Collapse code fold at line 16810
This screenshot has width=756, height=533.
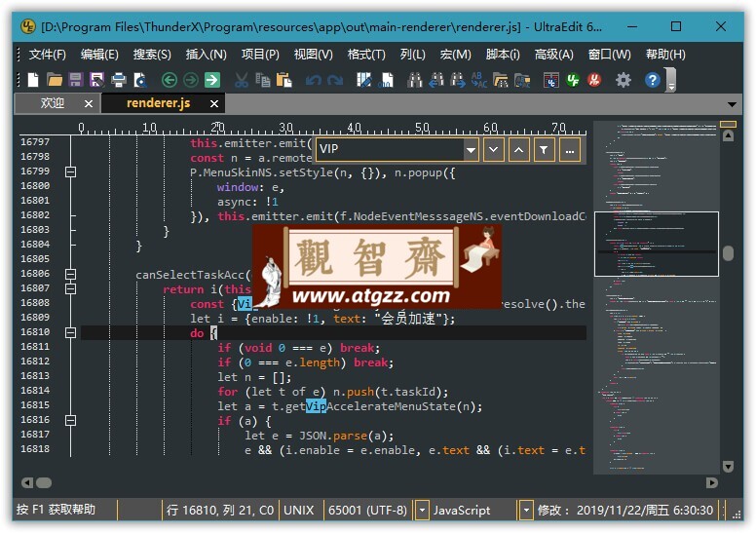[70, 332]
